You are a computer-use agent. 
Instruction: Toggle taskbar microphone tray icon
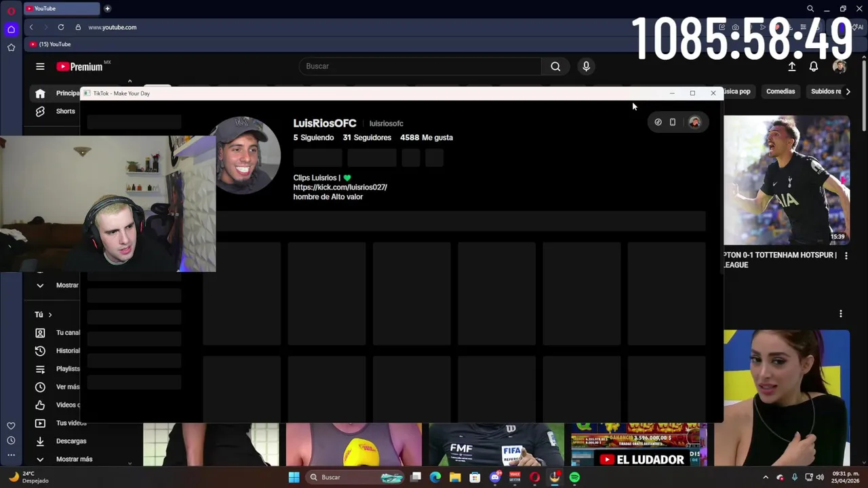click(794, 477)
